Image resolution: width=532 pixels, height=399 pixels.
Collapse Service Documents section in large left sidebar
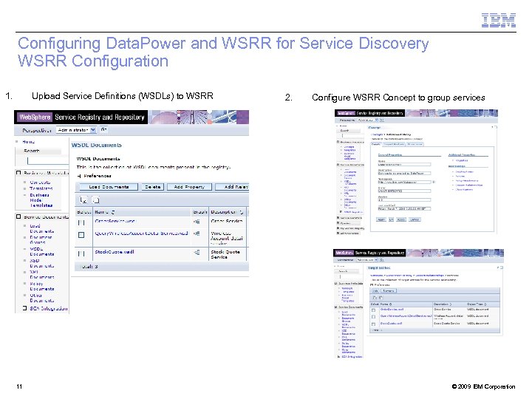click(18, 216)
